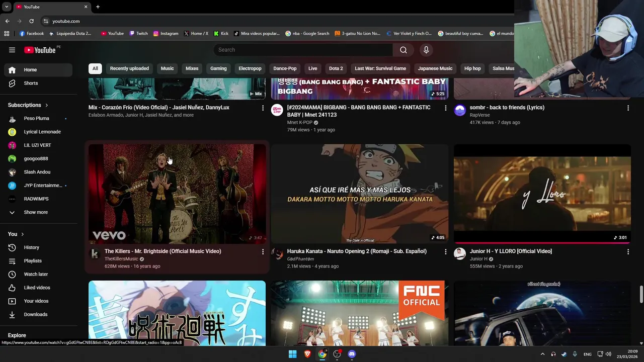Open more options for Haruka Kanata video
This screenshot has width=644, height=362.
tap(445, 251)
